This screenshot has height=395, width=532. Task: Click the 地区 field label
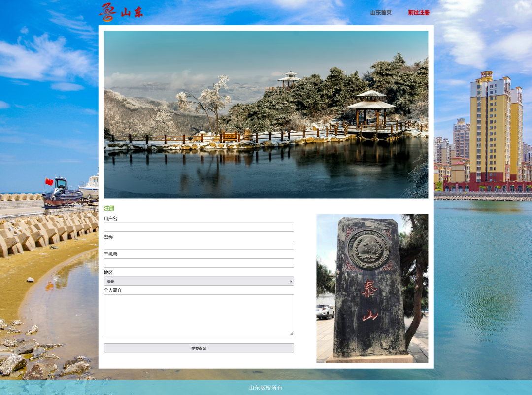pyautogui.click(x=108, y=272)
